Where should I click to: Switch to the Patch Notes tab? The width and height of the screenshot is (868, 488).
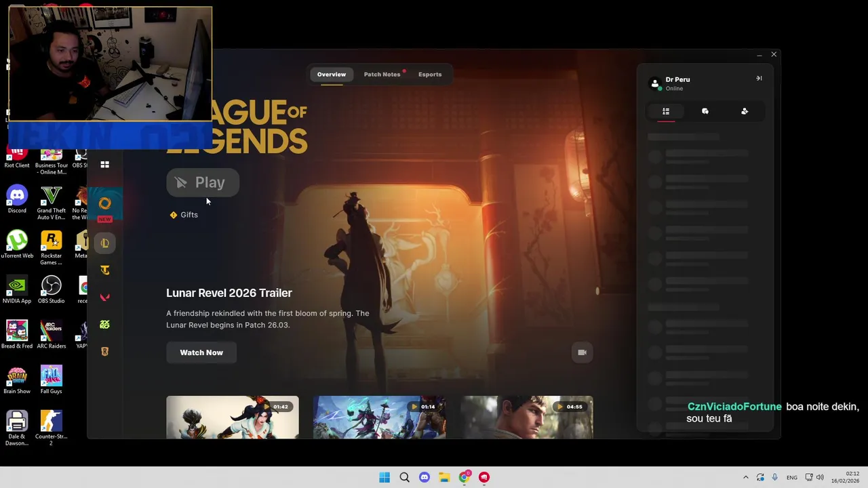(382, 75)
